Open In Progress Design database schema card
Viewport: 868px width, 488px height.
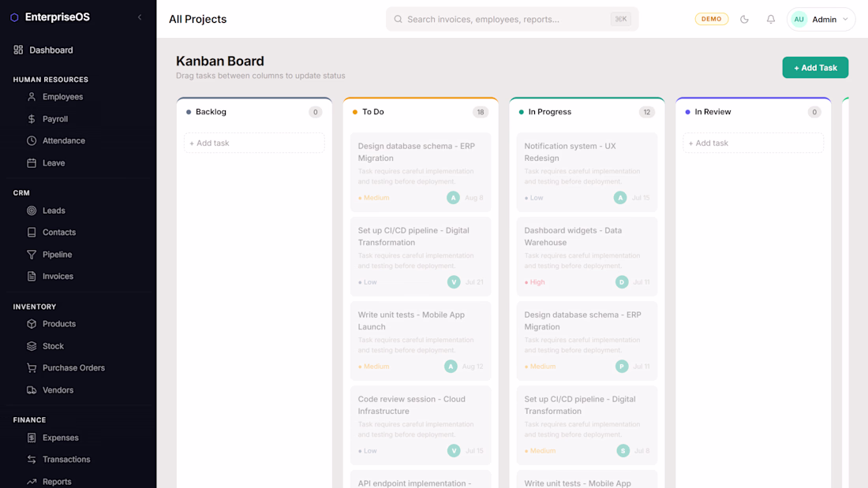[587, 341]
